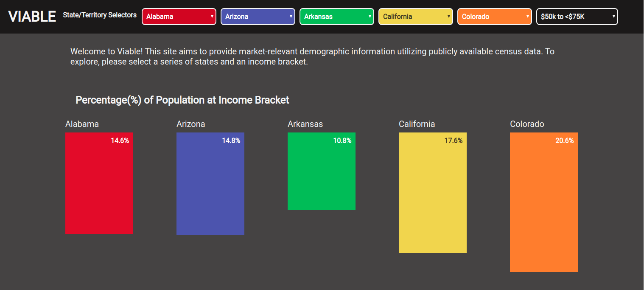Viewport: 644px width, 290px height.
Task: Click the 10.8% label on the Arkansas bar
Action: point(342,141)
